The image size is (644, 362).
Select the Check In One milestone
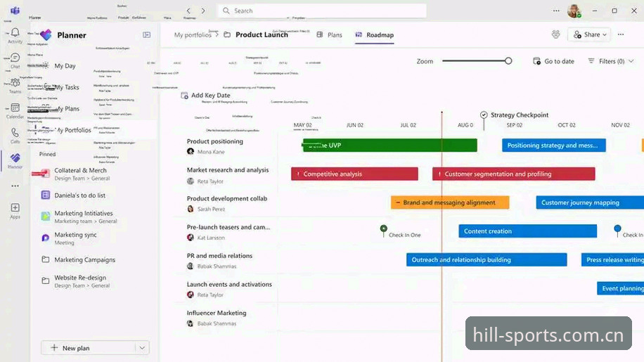click(384, 228)
